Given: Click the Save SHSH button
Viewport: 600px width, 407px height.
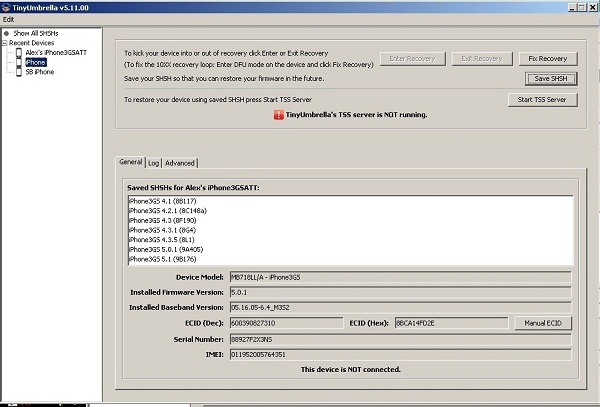Looking at the screenshot, I should point(551,79).
